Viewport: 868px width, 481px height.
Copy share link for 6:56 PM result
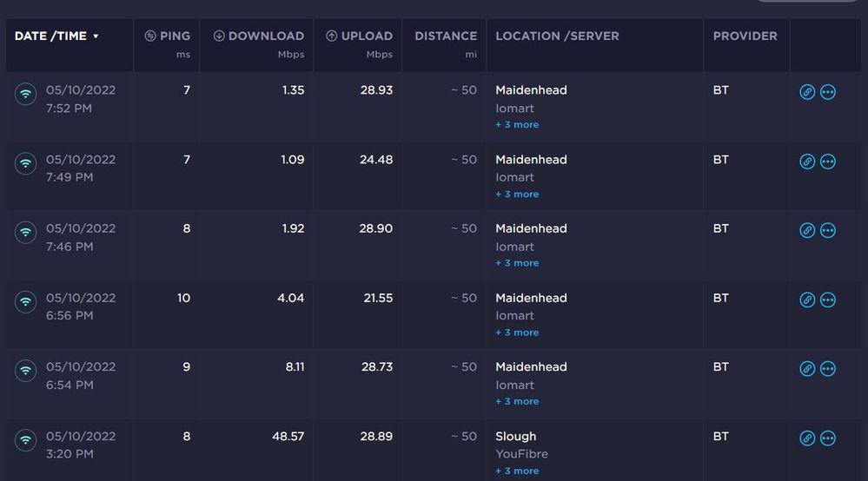click(x=807, y=300)
